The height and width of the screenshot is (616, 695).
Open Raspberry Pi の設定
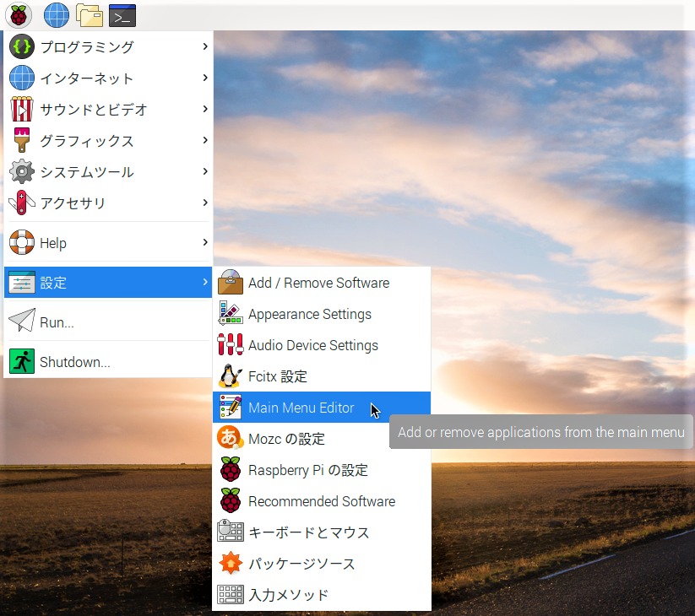(x=322, y=469)
